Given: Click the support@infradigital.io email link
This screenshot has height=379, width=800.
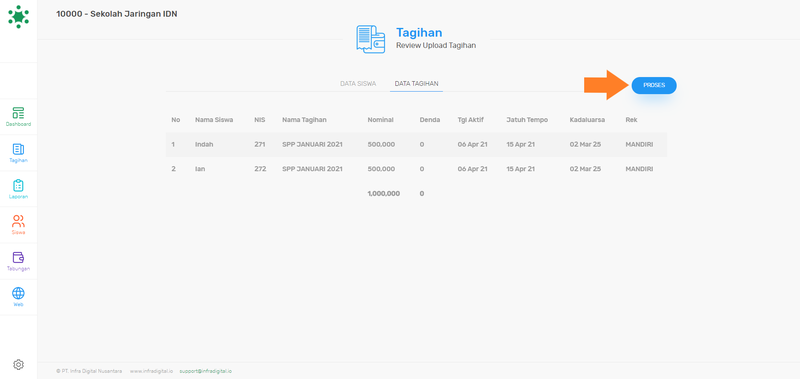Looking at the screenshot, I should pos(206,371).
